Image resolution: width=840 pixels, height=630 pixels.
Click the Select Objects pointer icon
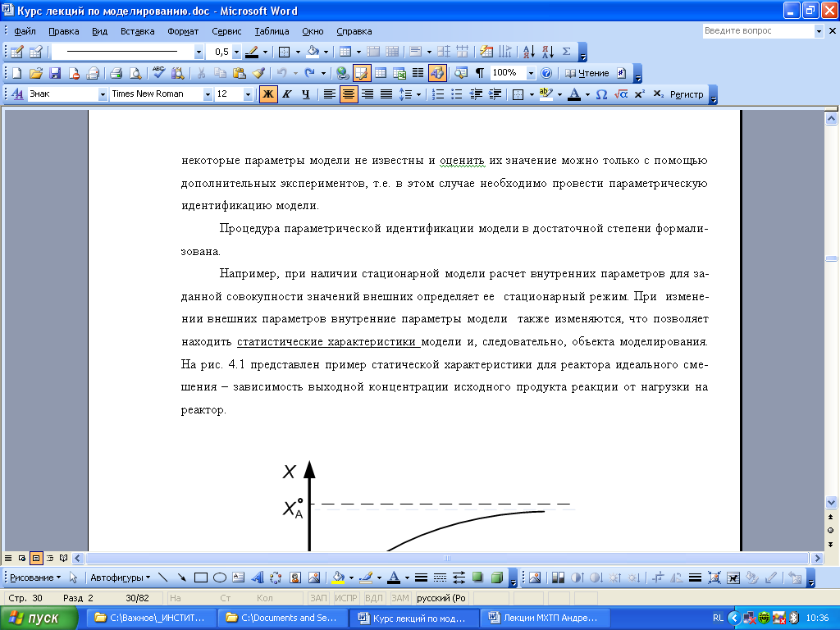click(73, 577)
